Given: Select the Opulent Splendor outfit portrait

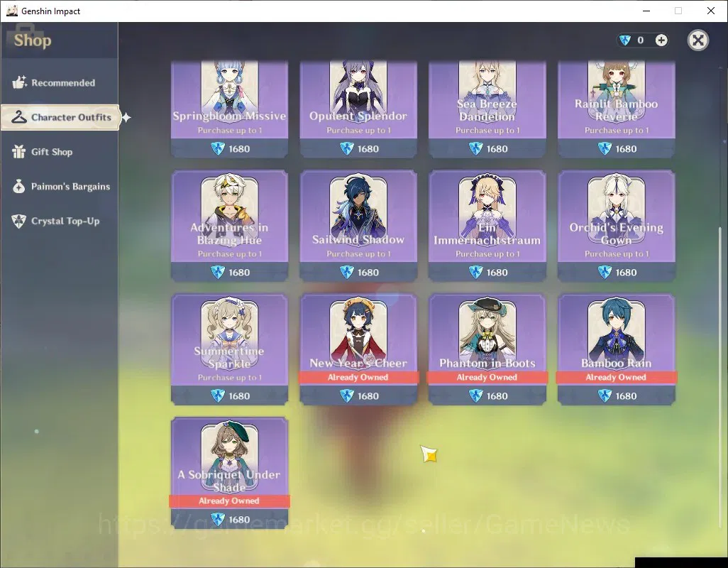Looking at the screenshot, I should pos(358,88).
